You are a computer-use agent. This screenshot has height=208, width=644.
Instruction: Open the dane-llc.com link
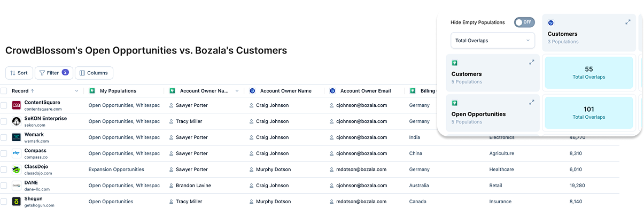(x=37, y=189)
